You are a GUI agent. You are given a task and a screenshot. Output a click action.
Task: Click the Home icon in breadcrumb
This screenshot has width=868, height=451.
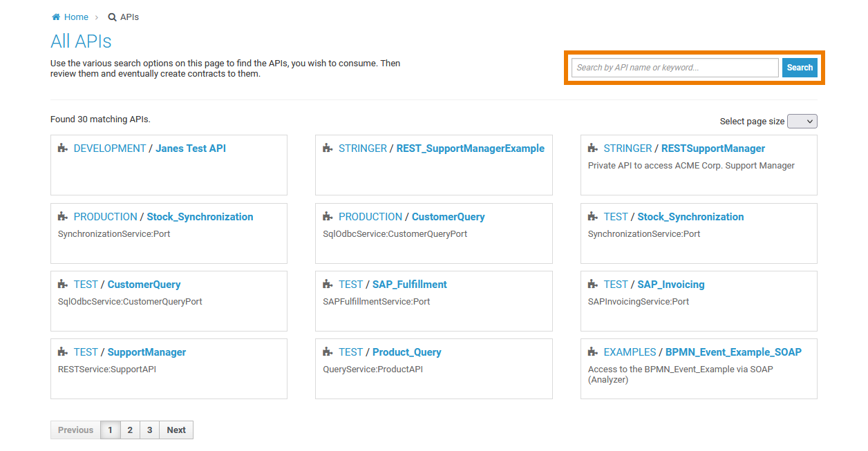pos(56,17)
